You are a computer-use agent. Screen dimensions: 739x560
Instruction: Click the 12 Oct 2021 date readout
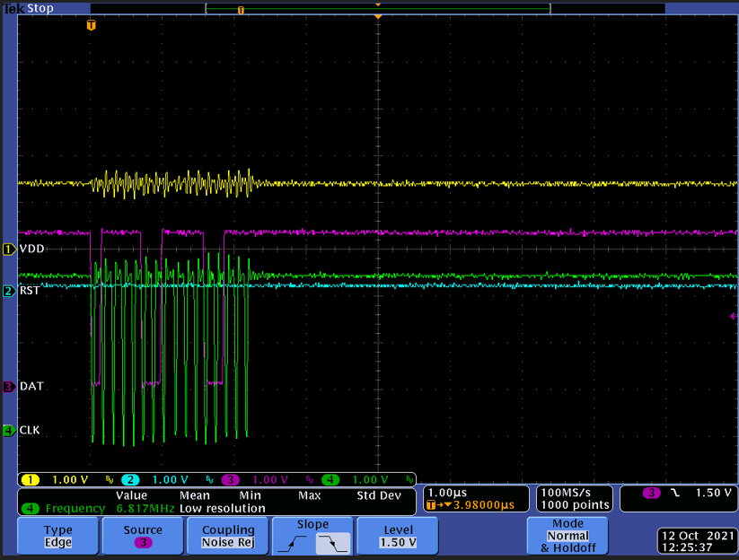tap(698, 536)
